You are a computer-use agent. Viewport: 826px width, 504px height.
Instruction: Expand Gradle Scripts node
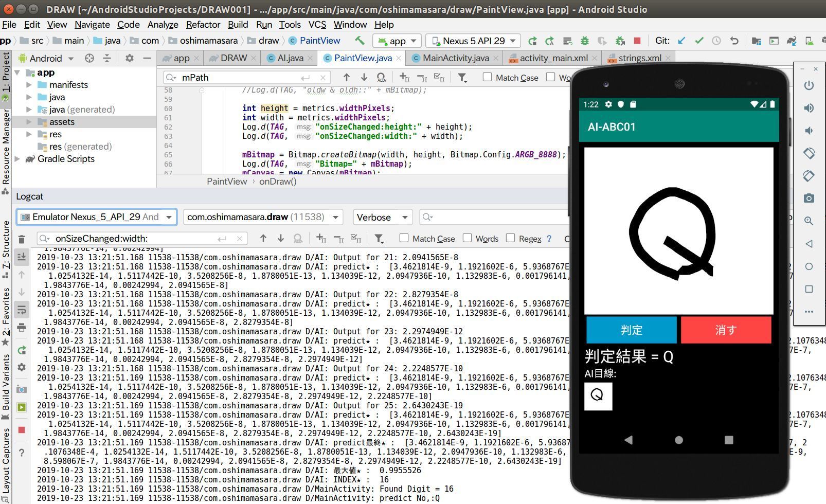(17, 159)
